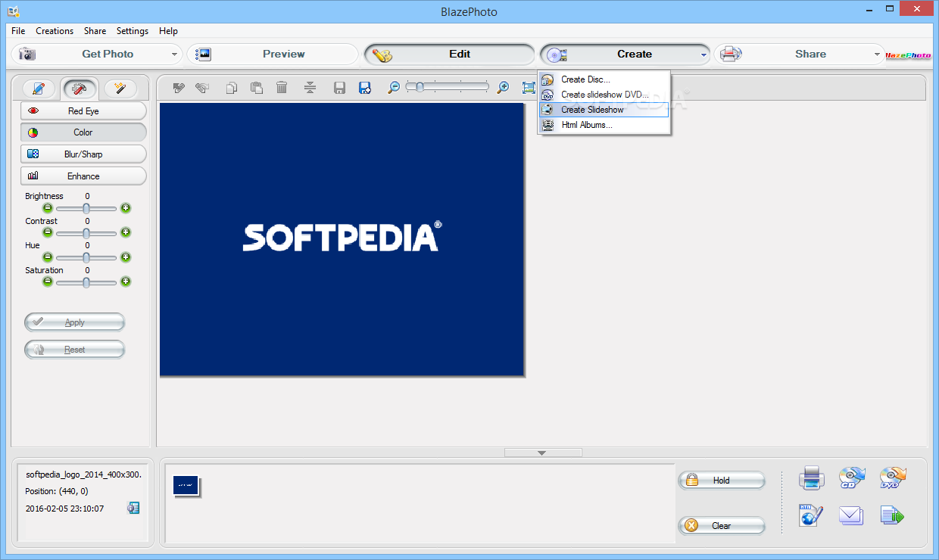The width and height of the screenshot is (939, 560).
Task: Click the gray save disk icon
Action: (x=340, y=88)
